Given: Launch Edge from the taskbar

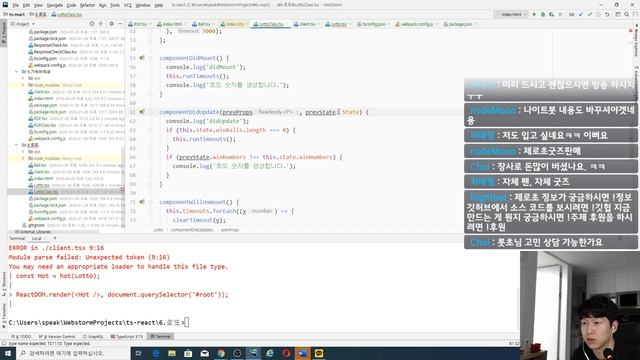Looking at the screenshot, I should point(156,353).
